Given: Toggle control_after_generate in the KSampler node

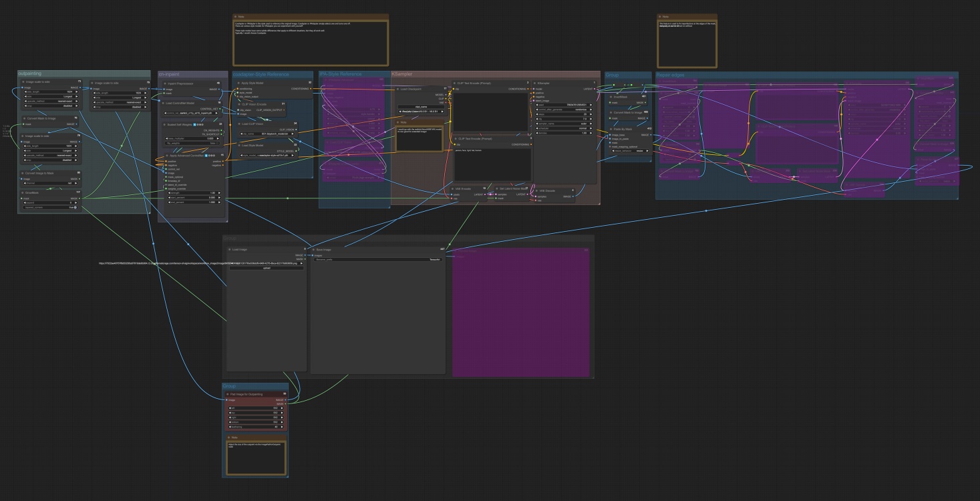Looking at the screenshot, I should (x=563, y=110).
